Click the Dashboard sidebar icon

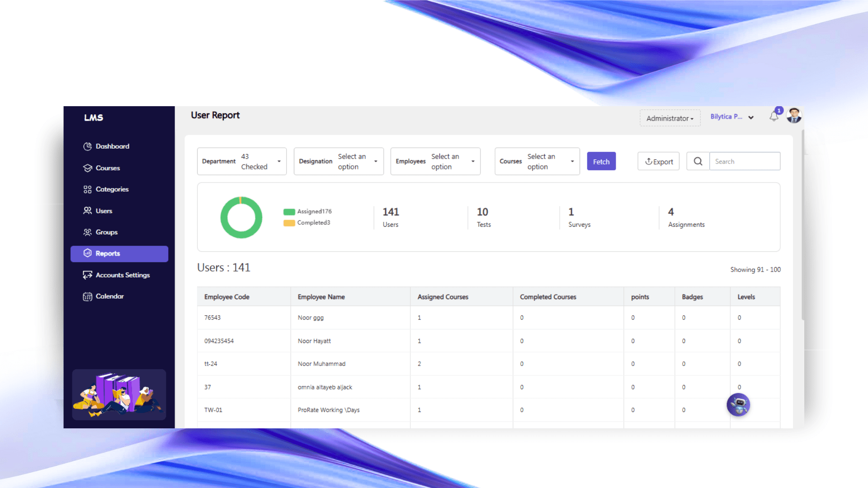point(87,146)
